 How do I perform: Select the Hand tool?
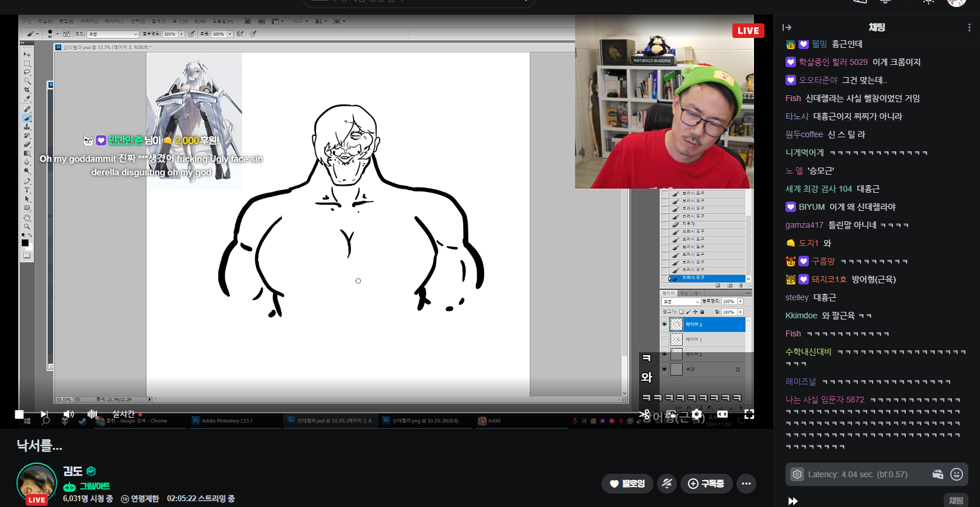(27, 217)
